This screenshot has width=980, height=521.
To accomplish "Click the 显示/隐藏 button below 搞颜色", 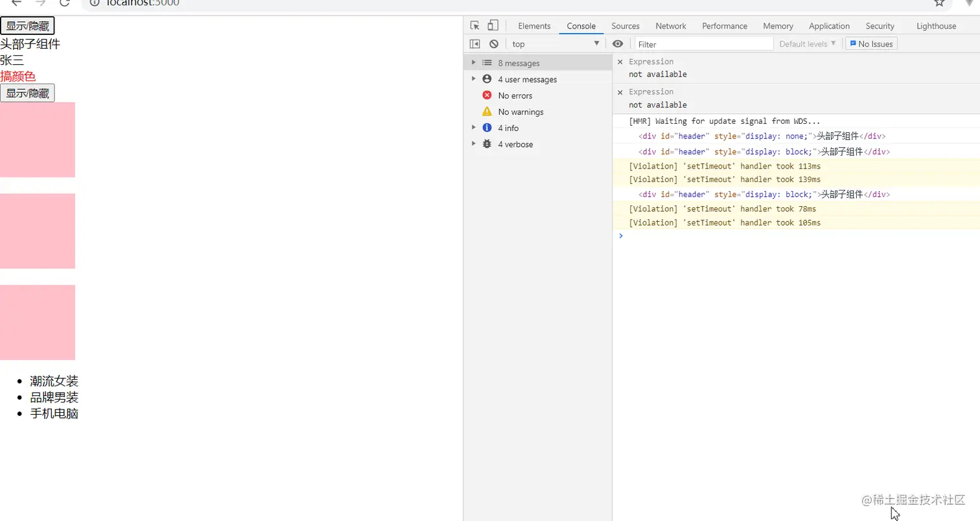I will tap(27, 93).
